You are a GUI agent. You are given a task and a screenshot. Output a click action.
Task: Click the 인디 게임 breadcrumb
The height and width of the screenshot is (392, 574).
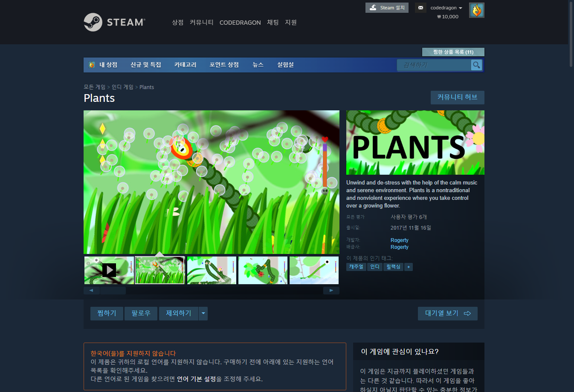coord(122,87)
